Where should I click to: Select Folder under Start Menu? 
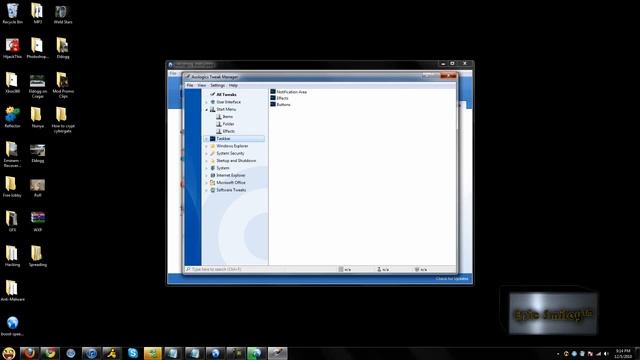pyautogui.click(x=225, y=124)
